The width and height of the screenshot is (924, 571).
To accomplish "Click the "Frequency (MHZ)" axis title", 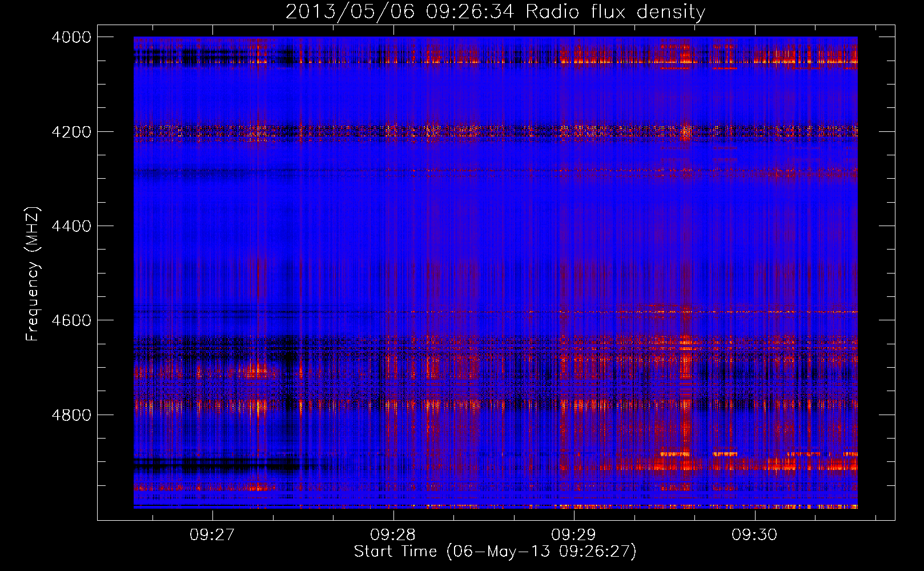I will click(33, 274).
